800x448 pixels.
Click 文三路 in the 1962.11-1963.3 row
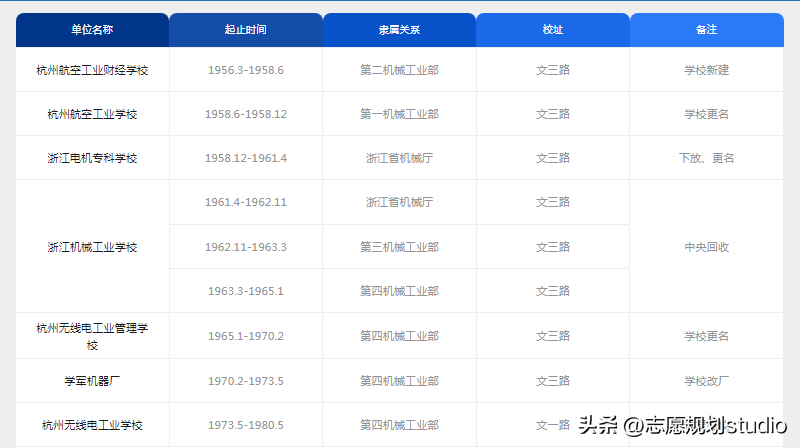pos(553,247)
